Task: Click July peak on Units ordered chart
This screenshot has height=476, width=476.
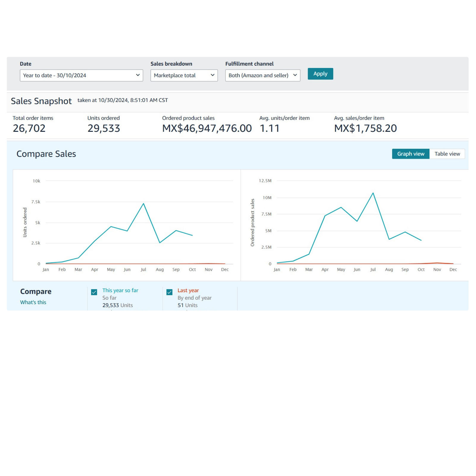Action: point(143,204)
